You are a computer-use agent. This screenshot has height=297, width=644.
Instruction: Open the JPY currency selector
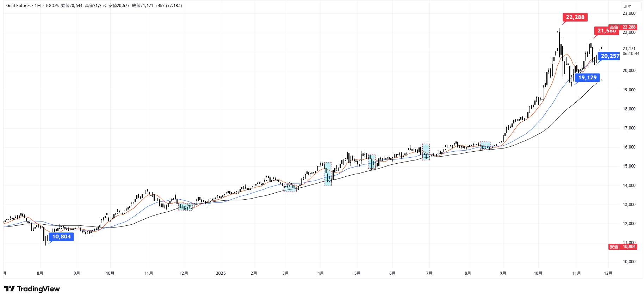pyautogui.click(x=628, y=6)
